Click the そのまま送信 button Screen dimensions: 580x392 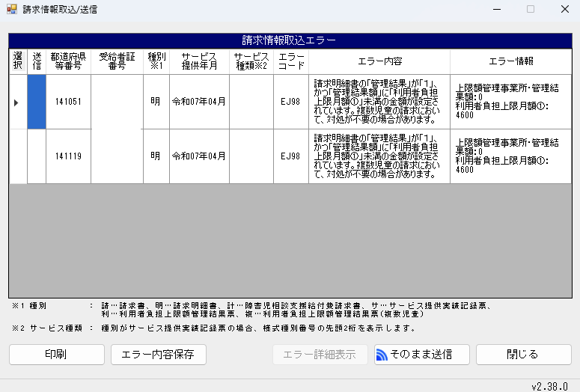pyautogui.click(x=421, y=355)
